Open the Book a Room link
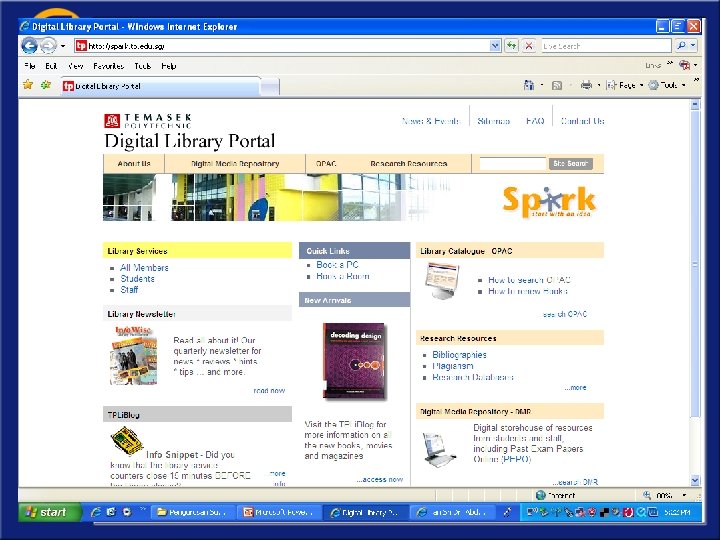Screen dimensions: 720x540 click(343, 276)
